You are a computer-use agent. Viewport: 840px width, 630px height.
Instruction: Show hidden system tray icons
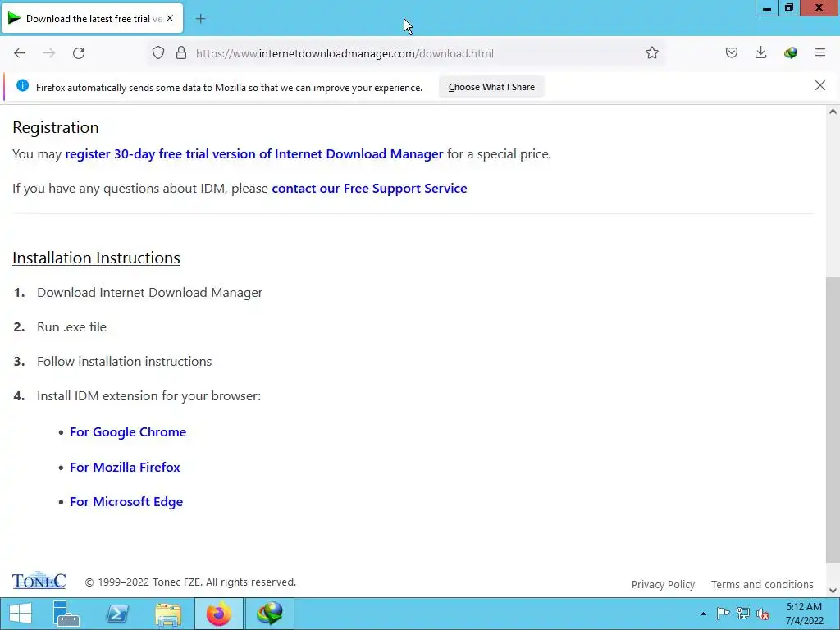(x=703, y=614)
